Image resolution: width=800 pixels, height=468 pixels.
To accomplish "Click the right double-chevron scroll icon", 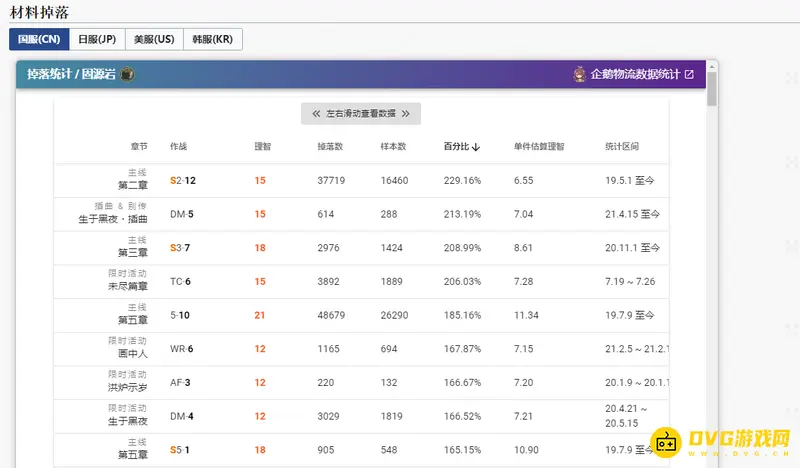I will (x=406, y=113).
